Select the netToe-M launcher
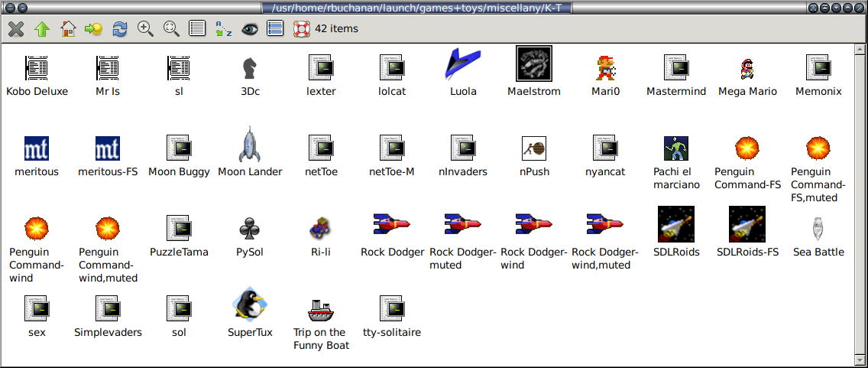The image size is (868, 368). point(391,148)
